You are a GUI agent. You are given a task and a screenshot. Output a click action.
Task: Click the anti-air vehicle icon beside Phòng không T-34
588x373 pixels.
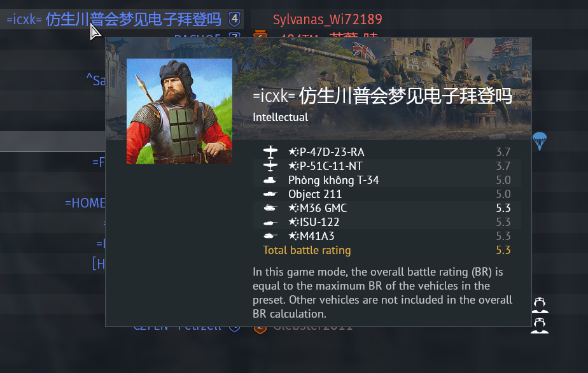pos(270,181)
